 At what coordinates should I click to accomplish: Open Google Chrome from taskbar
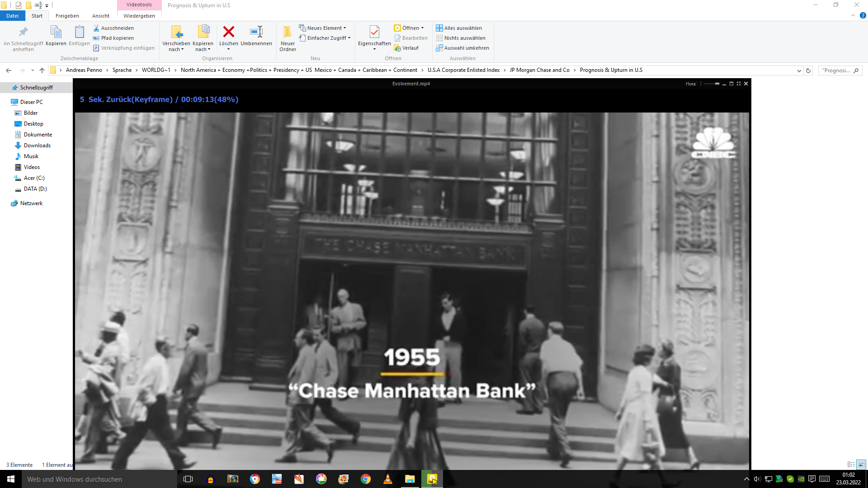pos(366,479)
